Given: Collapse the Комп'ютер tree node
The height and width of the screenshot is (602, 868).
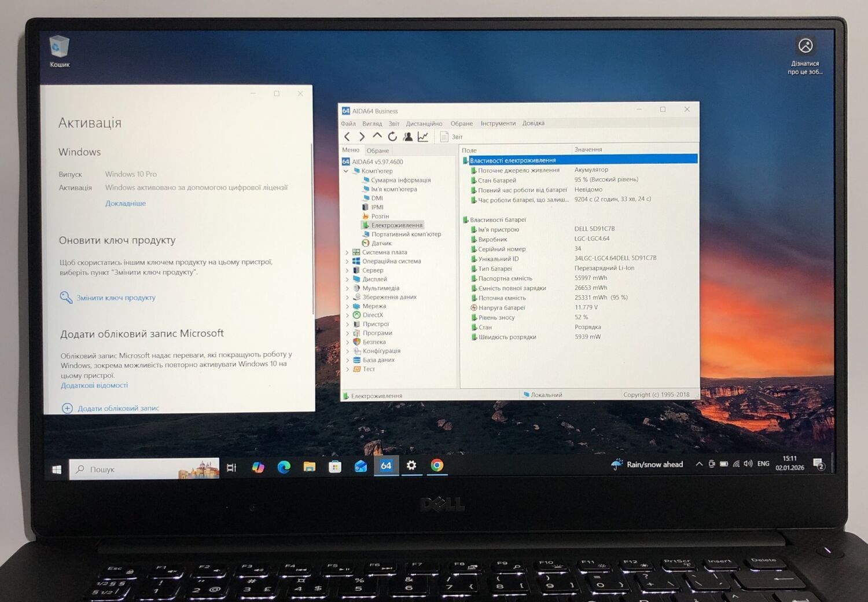Looking at the screenshot, I should (x=346, y=171).
